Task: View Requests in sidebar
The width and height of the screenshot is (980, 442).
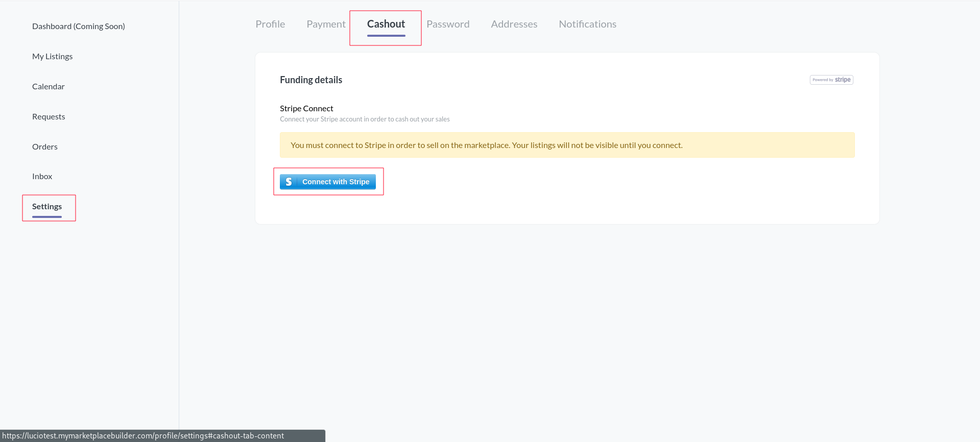Action: pyautogui.click(x=49, y=116)
